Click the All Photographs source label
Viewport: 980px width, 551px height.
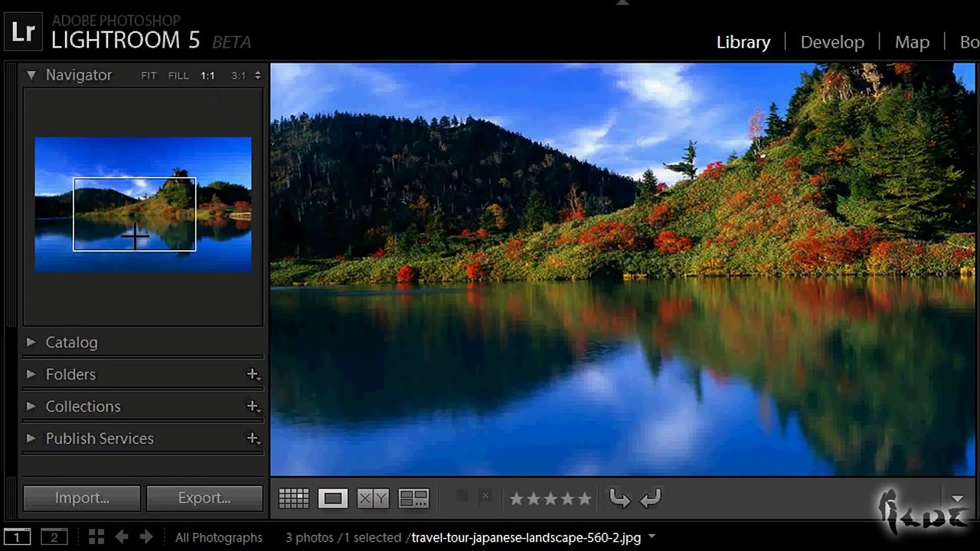219,538
